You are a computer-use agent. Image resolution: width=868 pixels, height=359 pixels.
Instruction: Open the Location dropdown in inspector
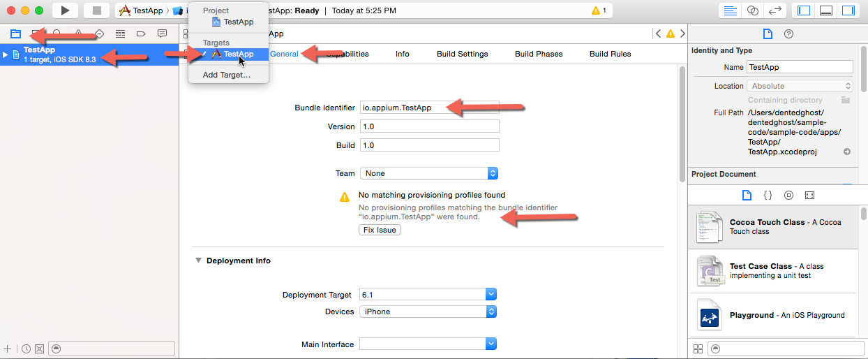pyautogui.click(x=800, y=86)
